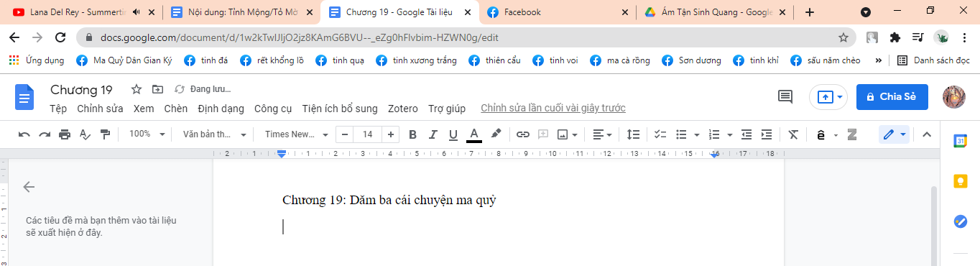Screen dimensions: 980x266
Task: Click the Undo arrow in the toolbar
Action: [24, 134]
